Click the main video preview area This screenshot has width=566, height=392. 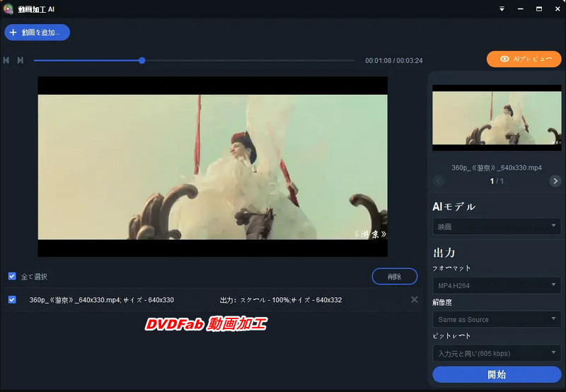coord(213,166)
